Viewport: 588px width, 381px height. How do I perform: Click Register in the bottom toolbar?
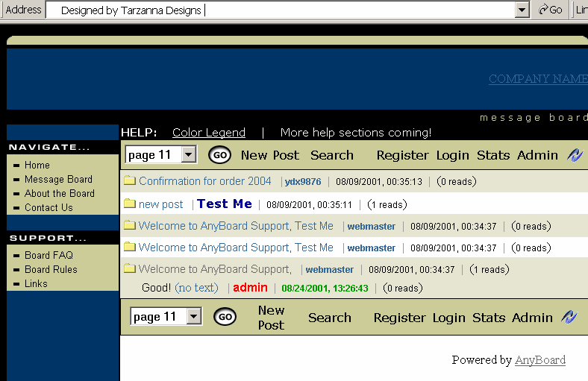[x=400, y=318]
